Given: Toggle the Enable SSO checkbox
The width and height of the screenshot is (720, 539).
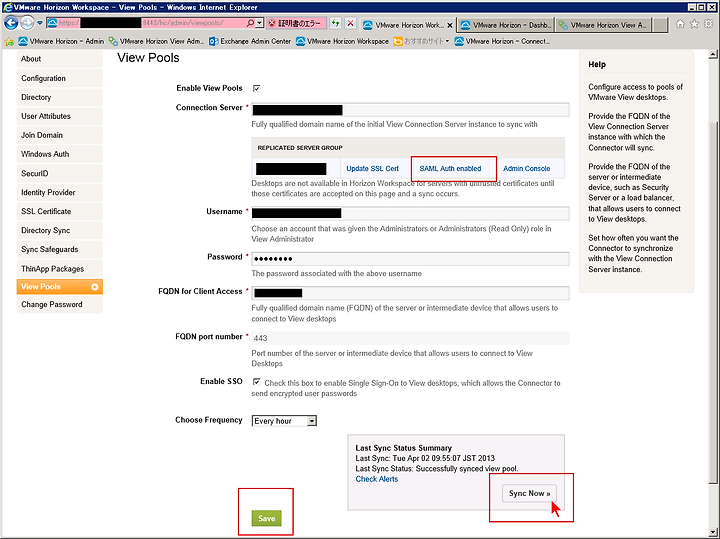Looking at the screenshot, I should [x=256, y=382].
